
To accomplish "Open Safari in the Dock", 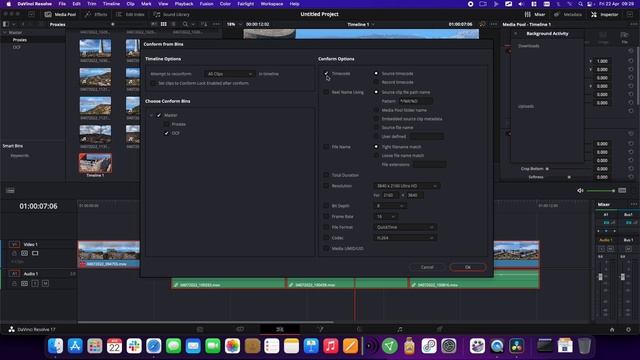I will [x=154, y=346].
